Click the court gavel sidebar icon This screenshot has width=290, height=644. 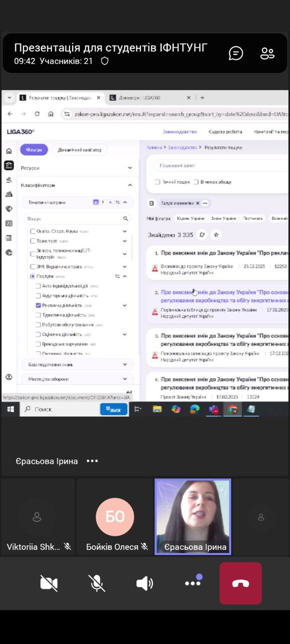click(x=9, y=180)
